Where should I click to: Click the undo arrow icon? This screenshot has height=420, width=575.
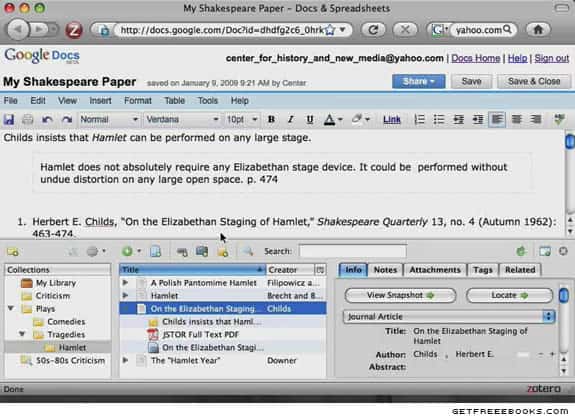pos(47,120)
